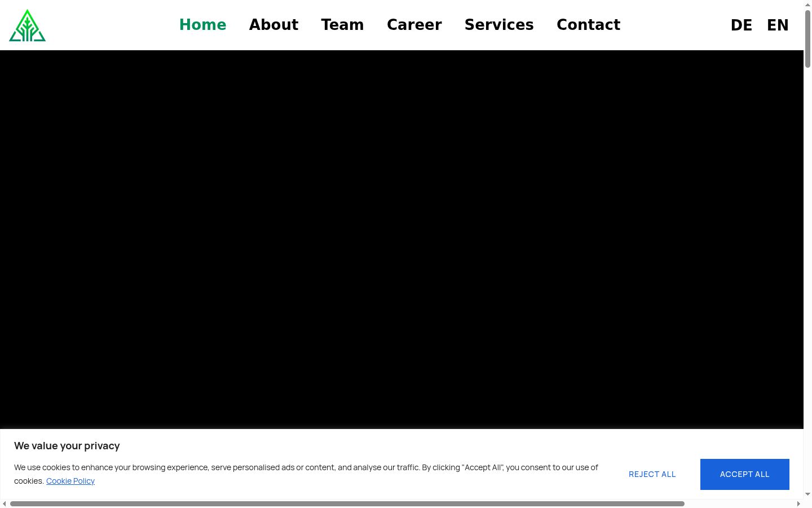Click the scroll right arrow
The height and width of the screenshot is (508, 812).
coord(798,503)
